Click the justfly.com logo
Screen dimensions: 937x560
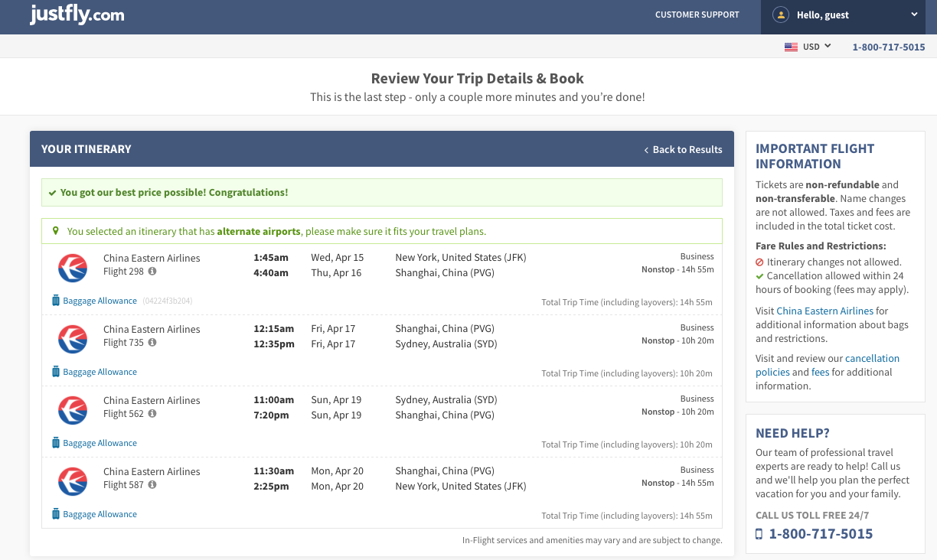(x=77, y=15)
